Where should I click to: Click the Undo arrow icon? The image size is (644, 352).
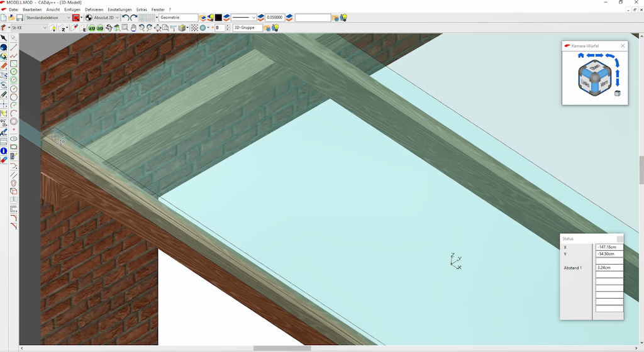pyautogui.click(x=125, y=18)
